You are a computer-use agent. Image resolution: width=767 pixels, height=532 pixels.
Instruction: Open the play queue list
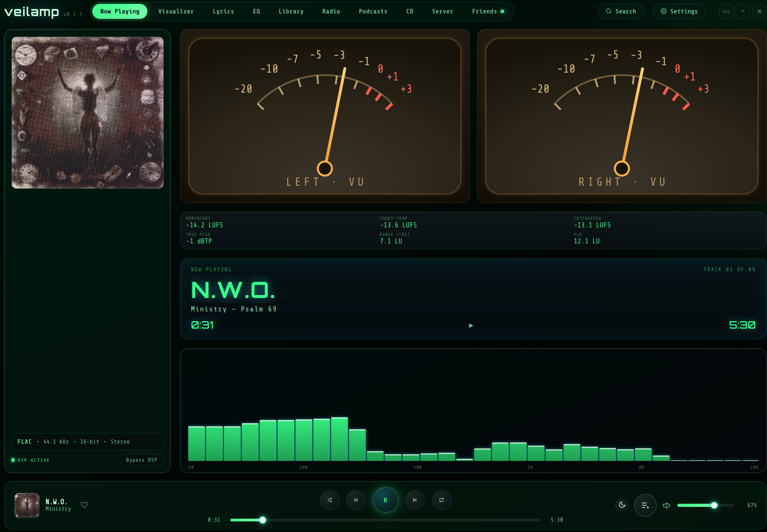pos(645,505)
